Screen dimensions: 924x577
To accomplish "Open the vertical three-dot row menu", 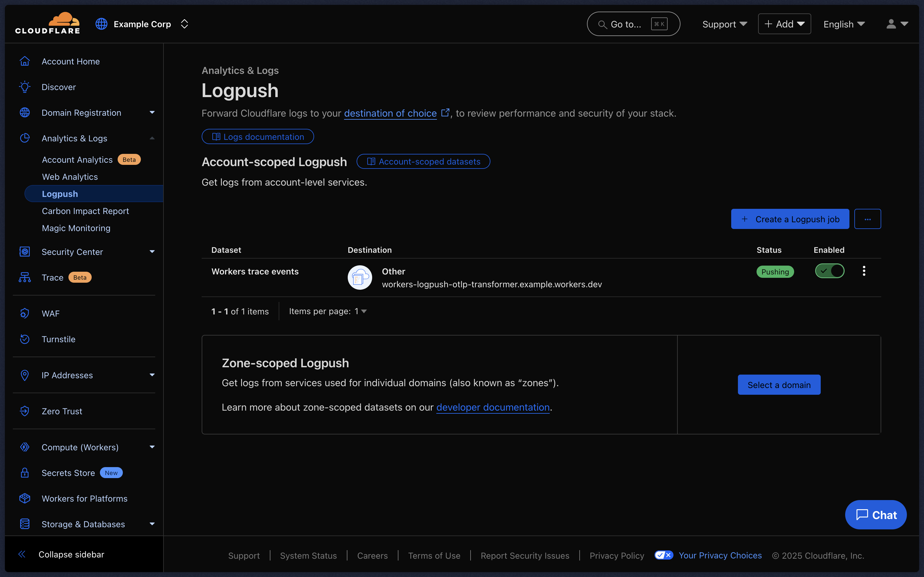I will pyautogui.click(x=864, y=271).
